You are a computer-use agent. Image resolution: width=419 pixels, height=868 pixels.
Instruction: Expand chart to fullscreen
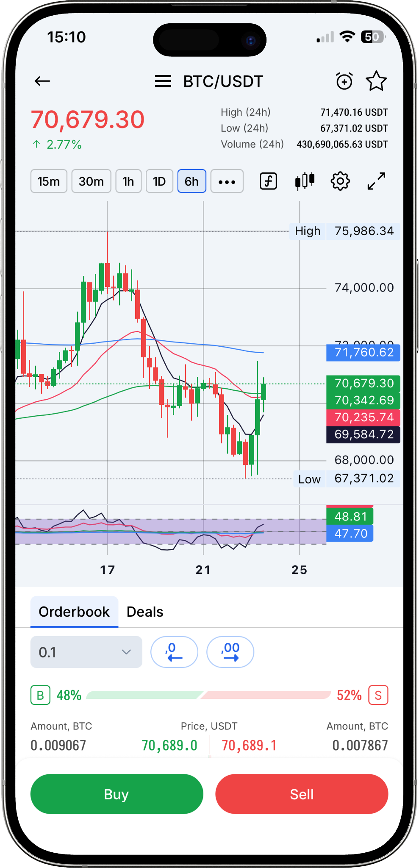376,181
